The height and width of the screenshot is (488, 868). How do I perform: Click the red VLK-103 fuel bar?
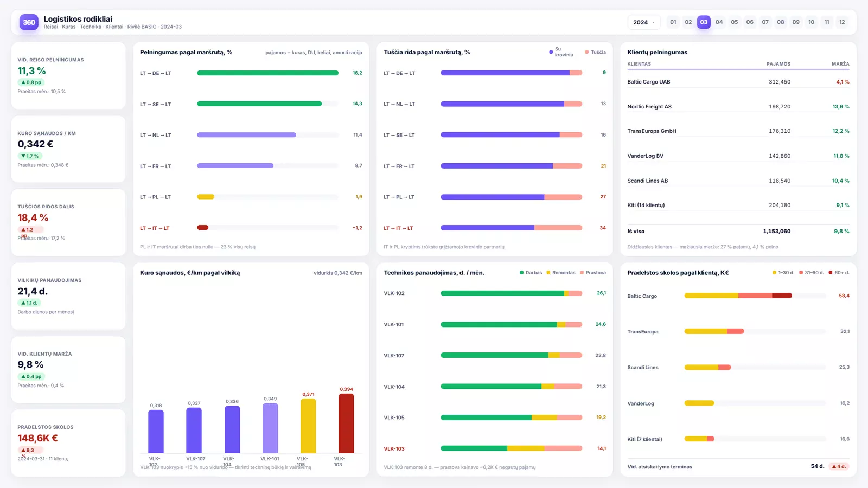pyautogui.click(x=346, y=423)
